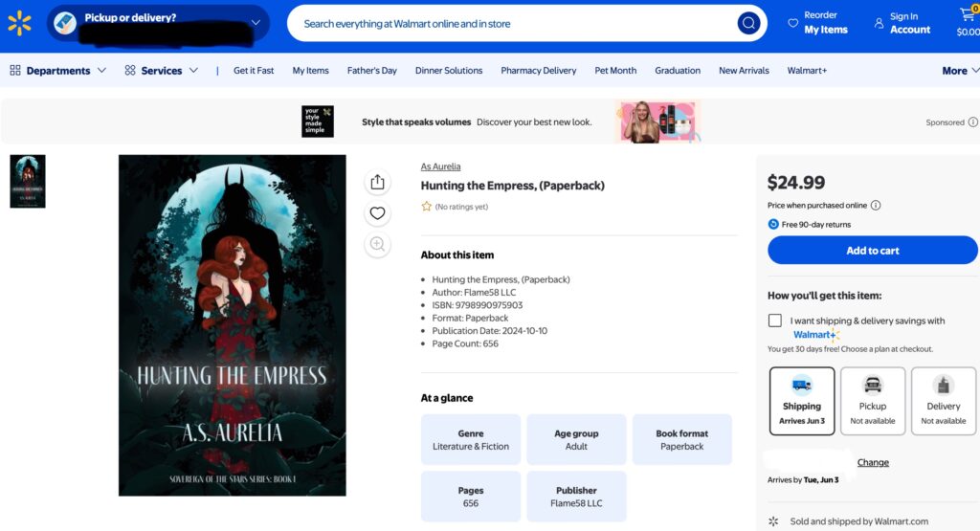Open Pet Month
The height and width of the screenshot is (531, 980).
(615, 71)
